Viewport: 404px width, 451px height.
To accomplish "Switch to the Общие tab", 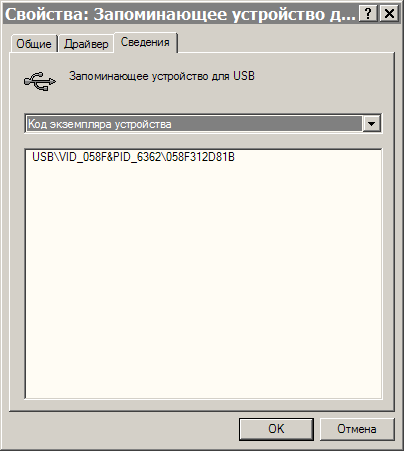I will [34, 44].
